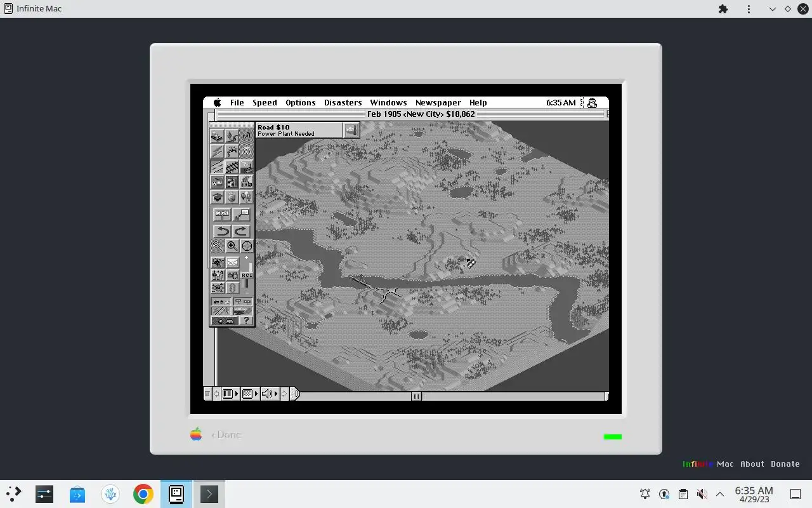Image resolution: width=812 pixels, height=508 pixels.
Task: Toggle Show Signs display
Action: (x=244, y=302)
